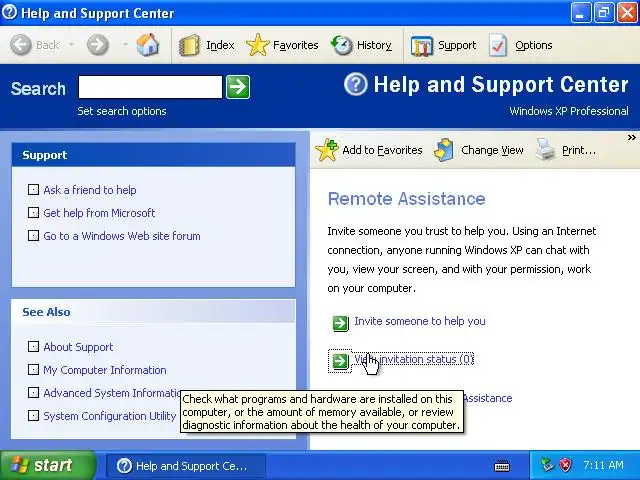Open the Options checklist icon

pos(498,45)
